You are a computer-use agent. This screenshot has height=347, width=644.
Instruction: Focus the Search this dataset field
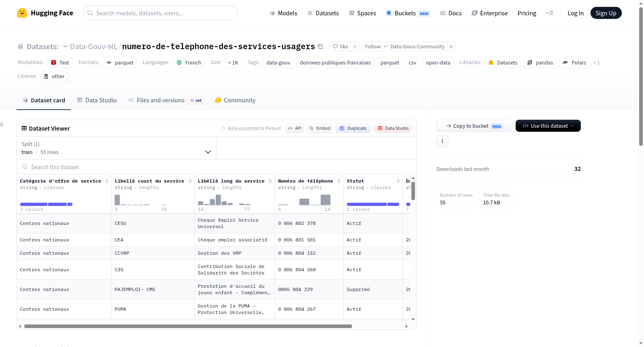pos(217,167)
